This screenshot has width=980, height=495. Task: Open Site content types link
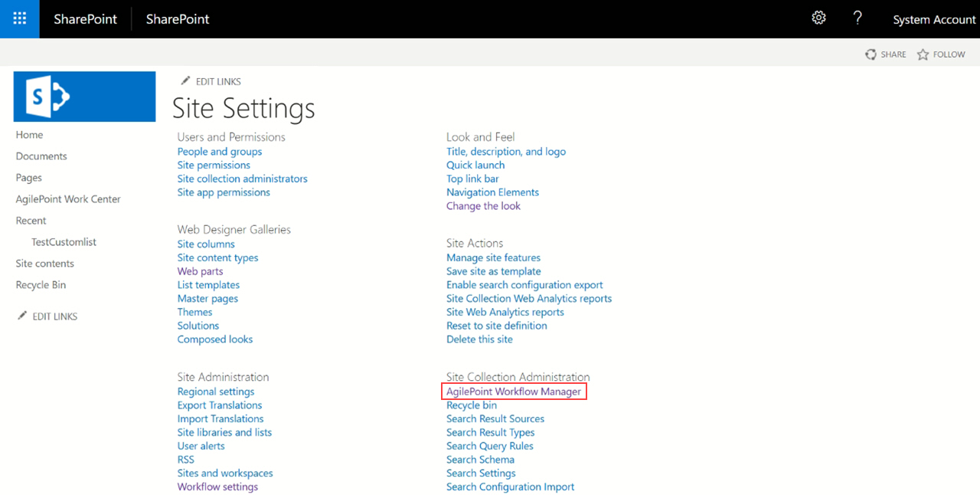pyautogui.click(x=218, y=257)
